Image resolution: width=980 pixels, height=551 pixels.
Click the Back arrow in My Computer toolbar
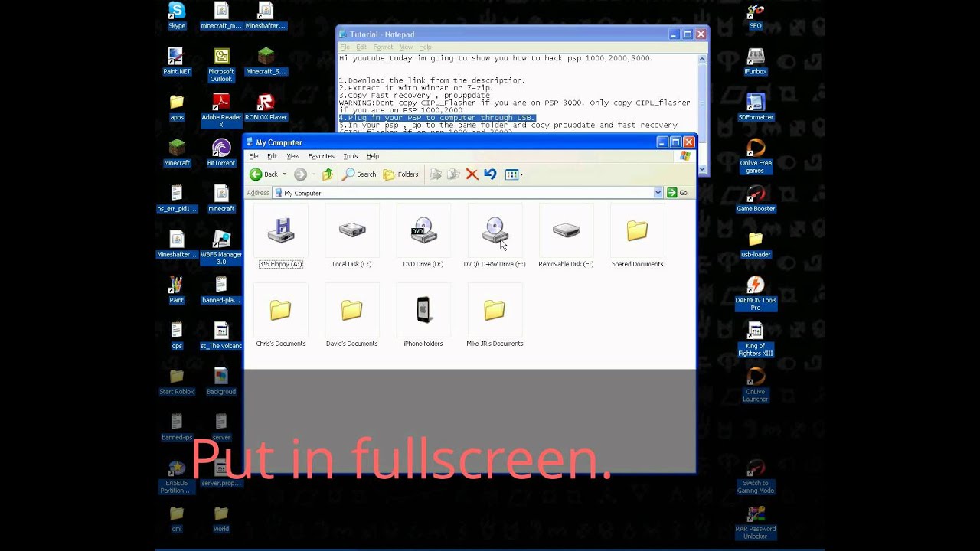pyautogui.click(x=264, y=174)
